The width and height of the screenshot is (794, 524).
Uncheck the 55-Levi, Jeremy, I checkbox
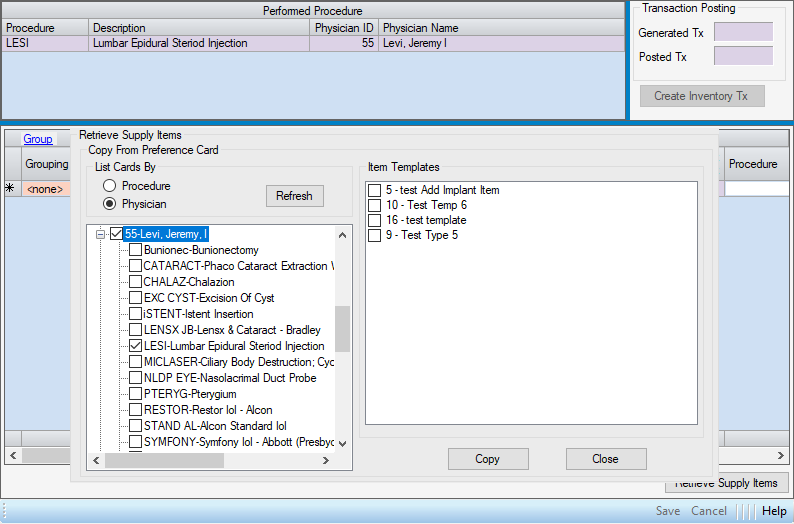tap(117, 234)
